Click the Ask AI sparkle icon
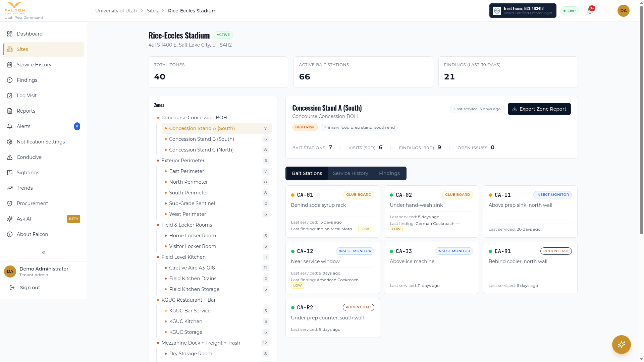The image size is (644, 362). [x=10, y=219]
